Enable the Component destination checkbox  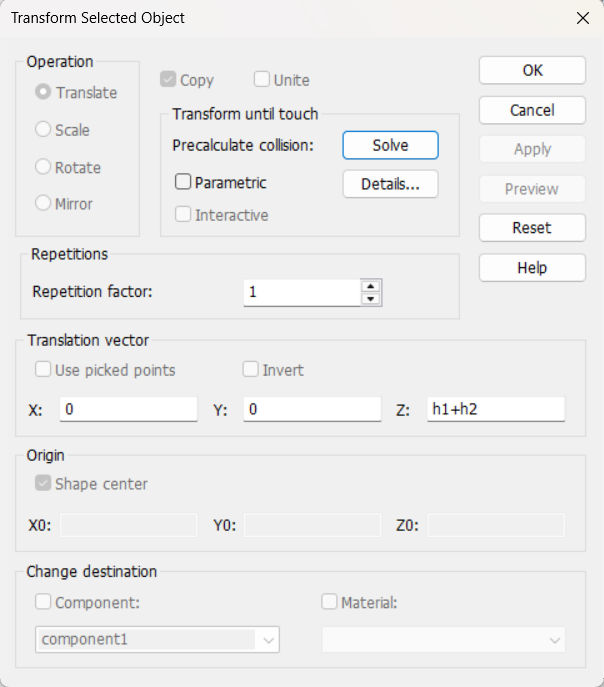(x=43, y=602)
